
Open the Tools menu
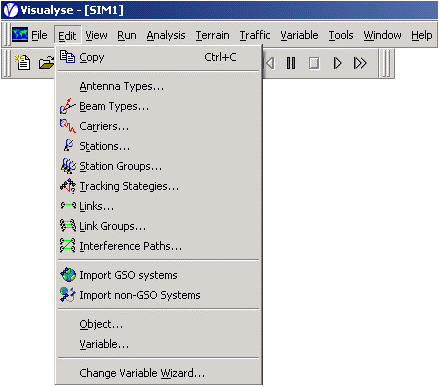[x=341, y=35]
